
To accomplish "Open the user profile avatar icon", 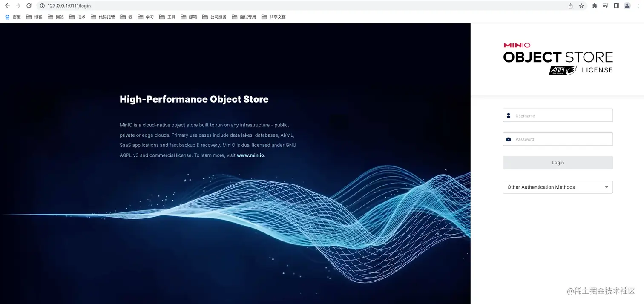I will coord(627,6).
